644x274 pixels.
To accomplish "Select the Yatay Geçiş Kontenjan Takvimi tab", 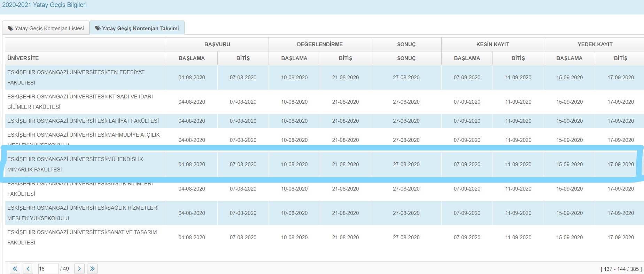I will [137, 28].
